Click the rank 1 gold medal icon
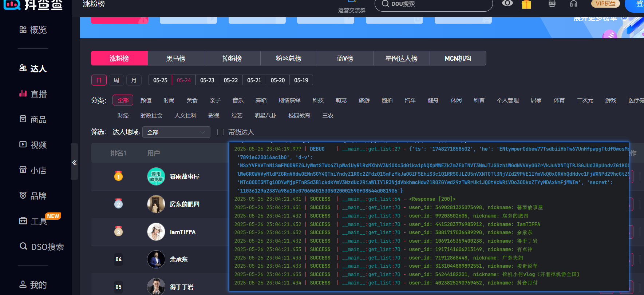644x295 pixels. pyautogui.click(x=118, y=176)
